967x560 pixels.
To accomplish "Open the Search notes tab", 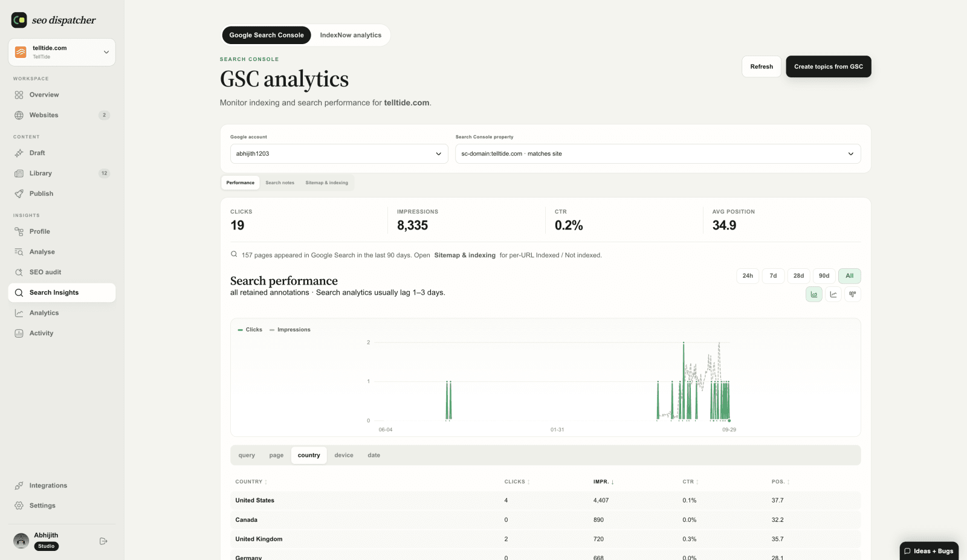I will coord(280,183).
